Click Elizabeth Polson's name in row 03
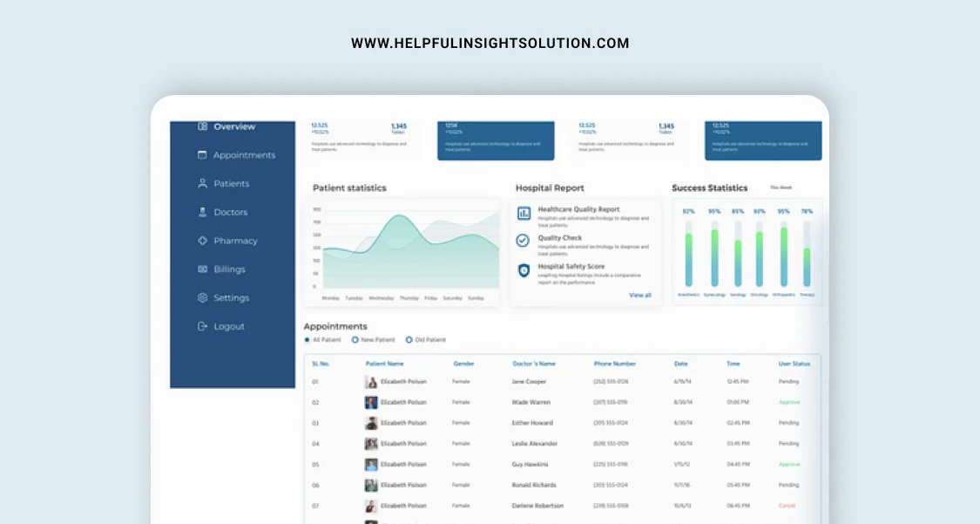The width and height of the screenshot is (980, 524). (x=403, y=423)
